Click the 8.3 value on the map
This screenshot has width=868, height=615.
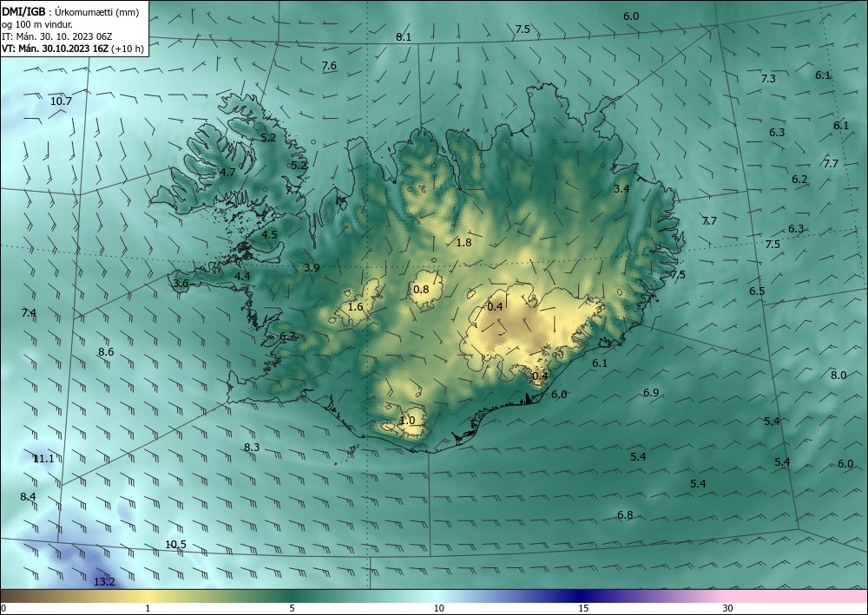pyautogui.click(x=252, y=447)
